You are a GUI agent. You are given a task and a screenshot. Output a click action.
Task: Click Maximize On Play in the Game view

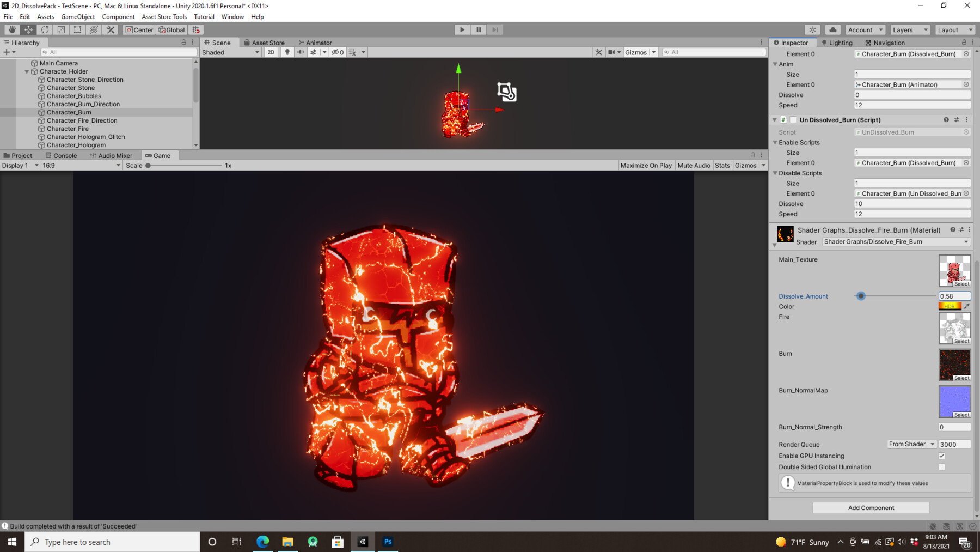(646, 165)
